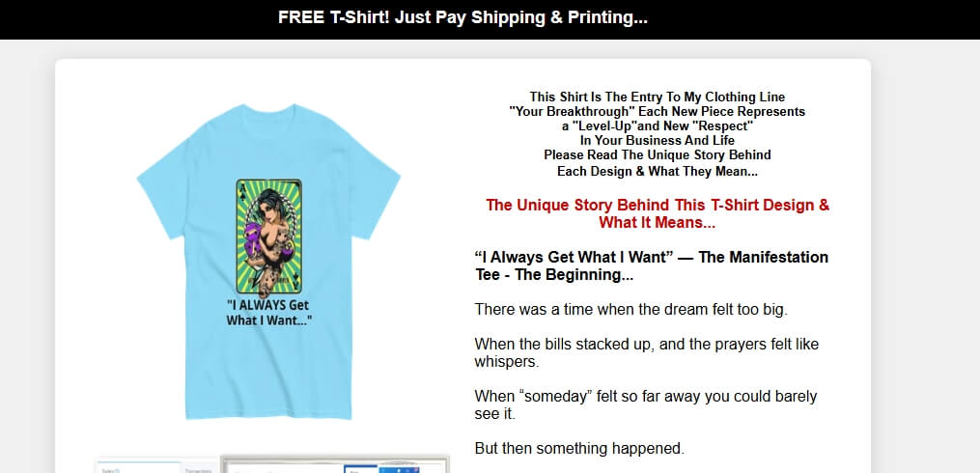The height and width of the screenshot is (473, 980).
Task: Click the sentence "There was a time when the dream felt too big."
Action: pos(630,309)
